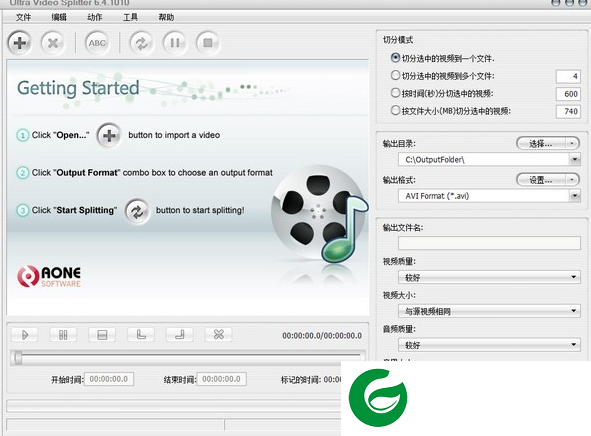Viewport: 591px width, 436px height.
Task: Click the 切分模式 group label
Action: pos(398,40)
